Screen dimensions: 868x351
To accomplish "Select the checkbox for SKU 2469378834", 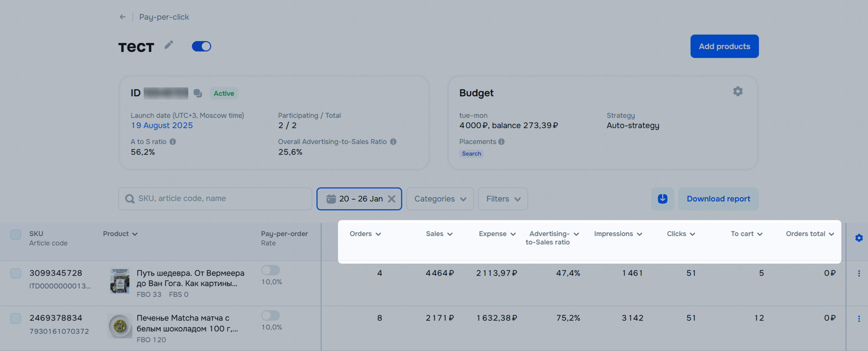I will (15, 318).
